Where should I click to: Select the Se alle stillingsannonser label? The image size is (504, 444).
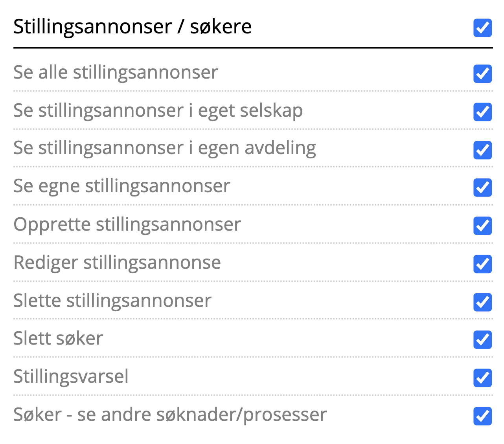(116, 73)
